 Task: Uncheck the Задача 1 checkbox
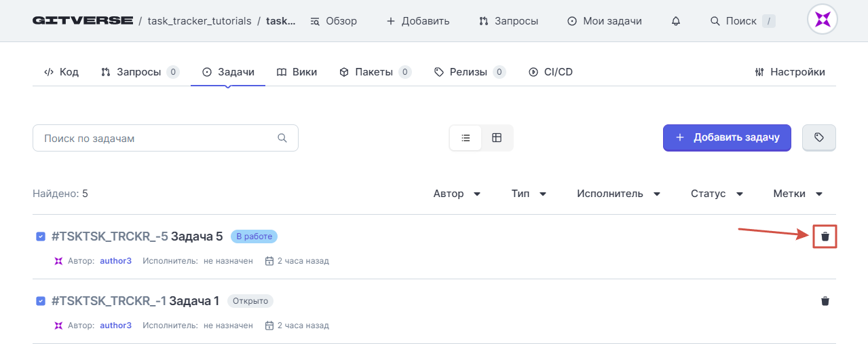click(41, 301)
